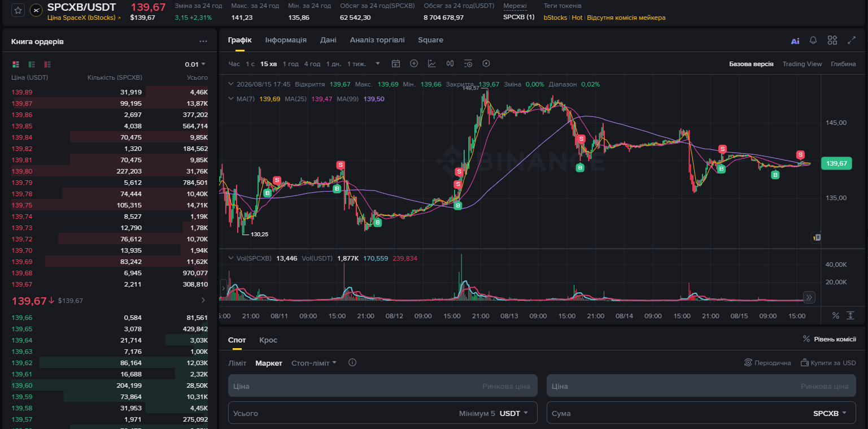The image size is (868, 429).
Task: Switch to the Інформація tab
Action: [286, 40]
